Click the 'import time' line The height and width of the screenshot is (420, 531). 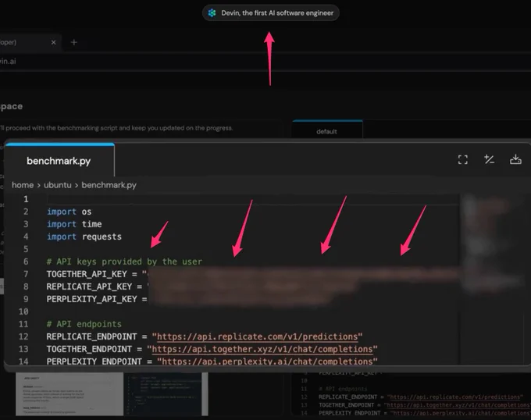[x=74, y=224]
